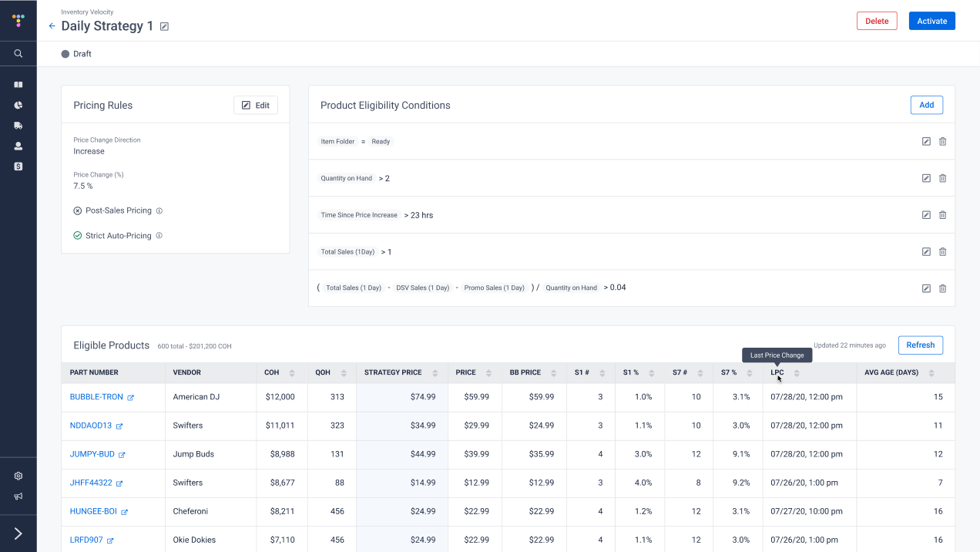Screen dimensions: 980x552
Task: Activate the Daily Strategy 1 pricing strategy
Action: coord(931,21)
